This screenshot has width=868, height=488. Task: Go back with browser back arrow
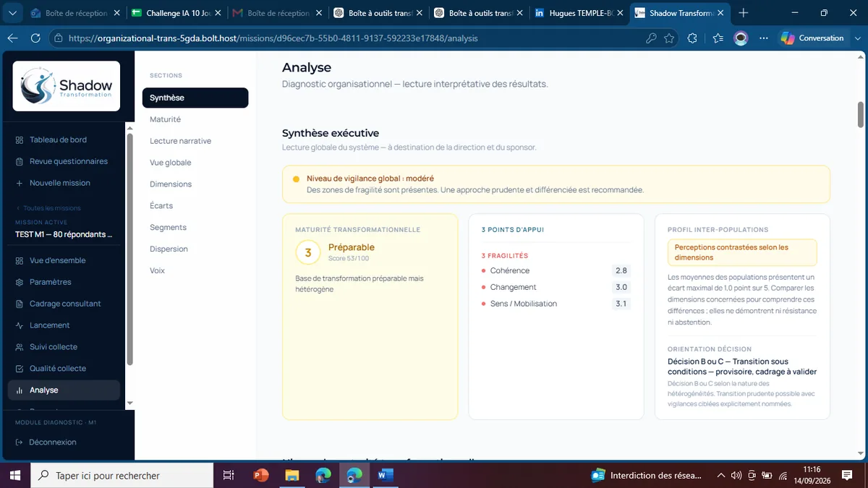pos(12,38)
